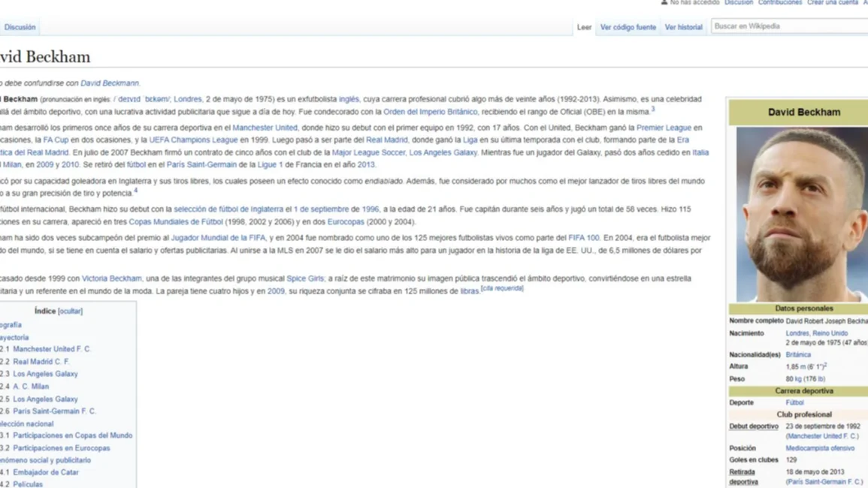Open the Ligue 1 link
Screen dimensions: 868x488
[270, 165]
